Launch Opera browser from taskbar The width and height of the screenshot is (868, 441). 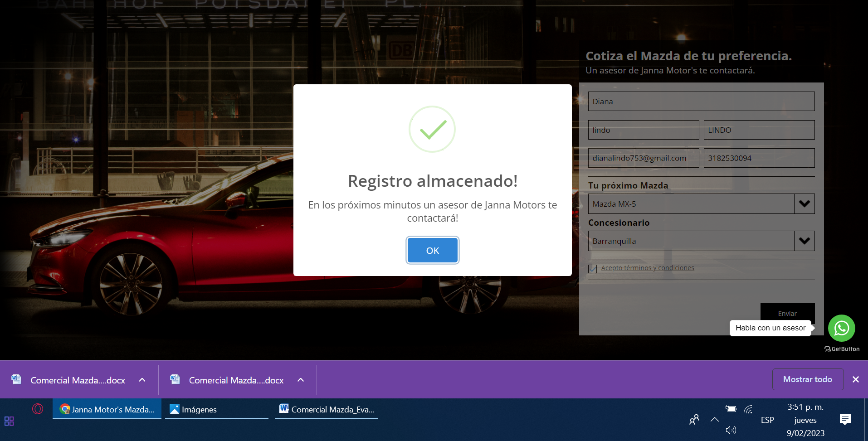[38, 409]
